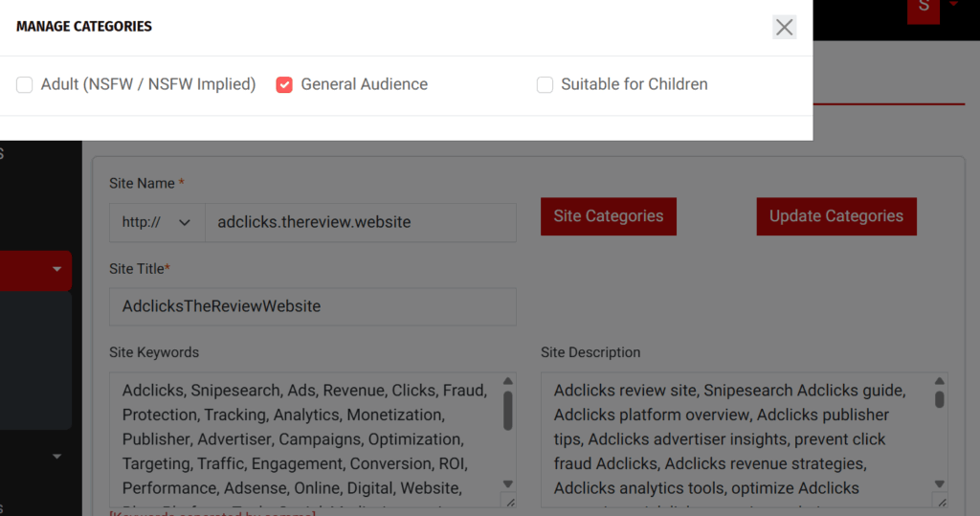Click the Site Keywords scroll up arrow
Viewport: 980px width, 516px height.
(x=507, y=382)
